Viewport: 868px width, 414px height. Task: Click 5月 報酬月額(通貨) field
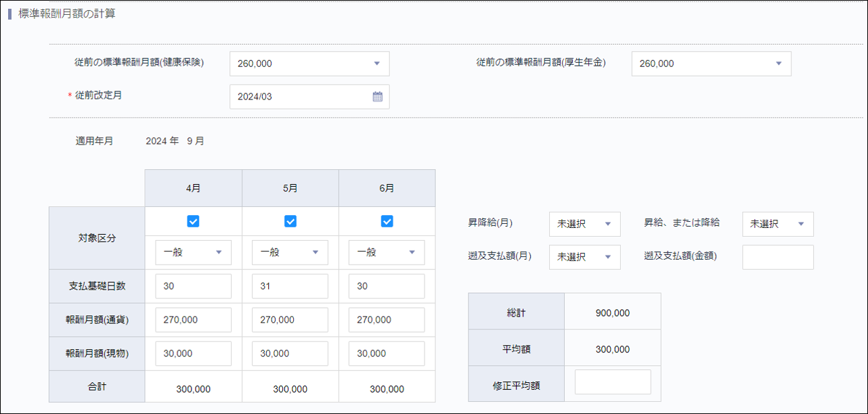click(290, 320)
